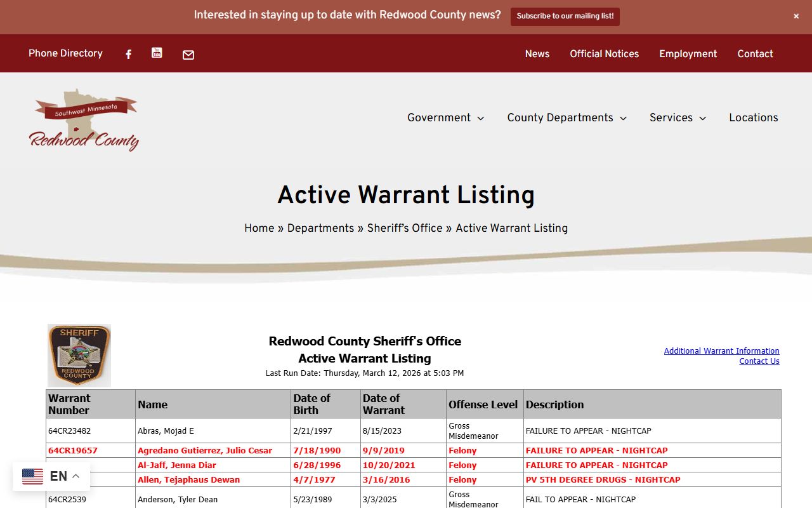The image size is (812, 508).
Task: Click the Date of Warrant column header
Action: click(x=403, y=404)
